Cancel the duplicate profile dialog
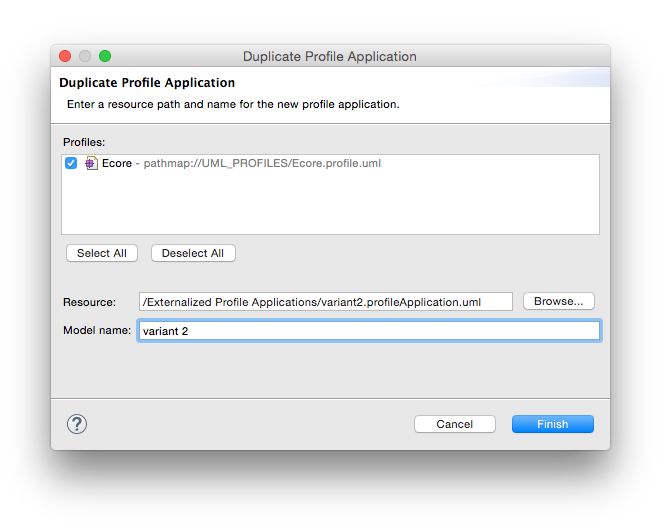Screen dimensions: 671x526 tap(454, 424)
